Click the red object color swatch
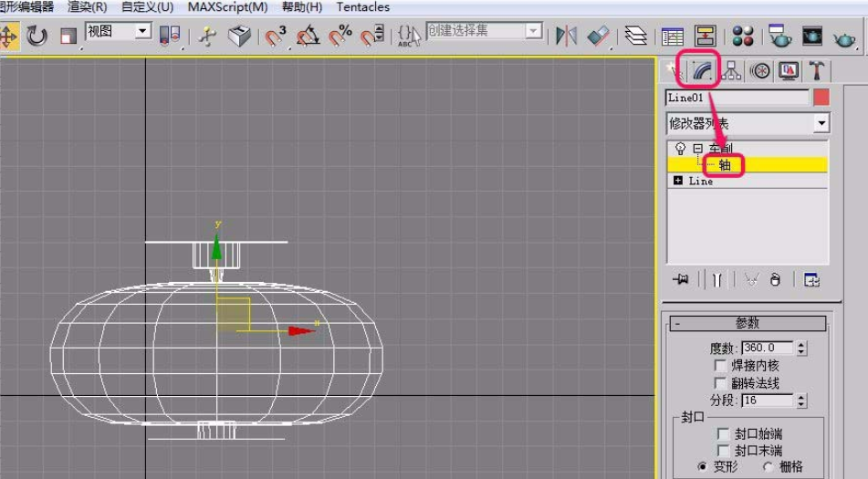Image resolution: width=868 pixels, height=479 pixels. pos(821,98)
